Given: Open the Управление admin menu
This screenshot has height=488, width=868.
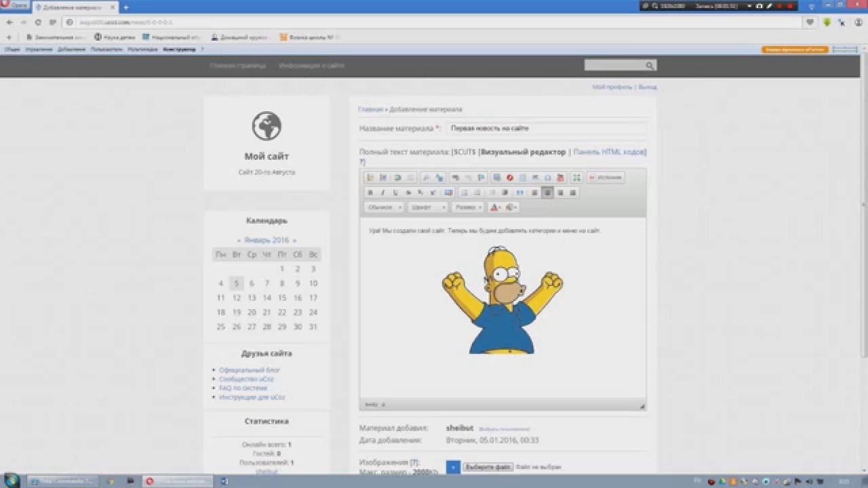Looking at the screenshot, I should [x=39, y=49].
